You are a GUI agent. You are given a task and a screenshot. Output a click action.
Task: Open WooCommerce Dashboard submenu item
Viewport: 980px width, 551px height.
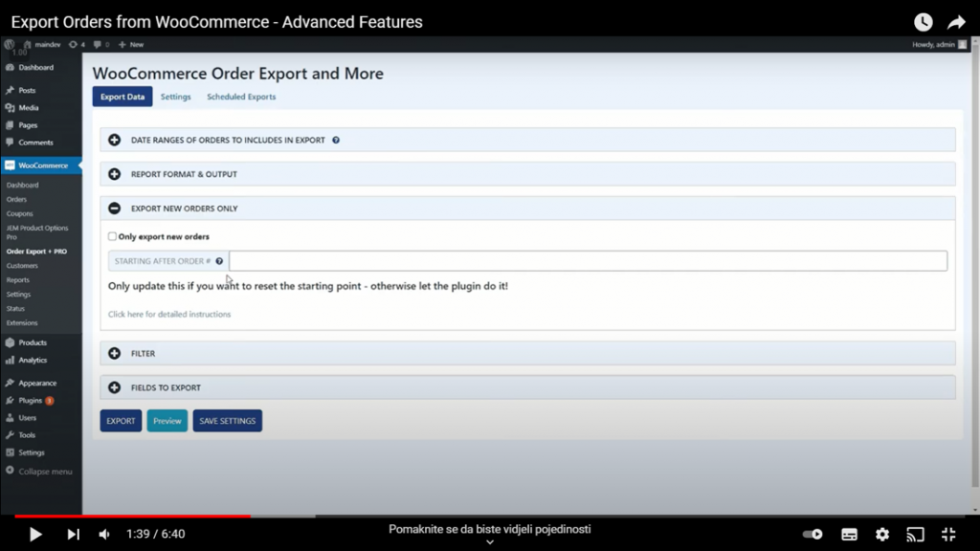pos(23,185)
